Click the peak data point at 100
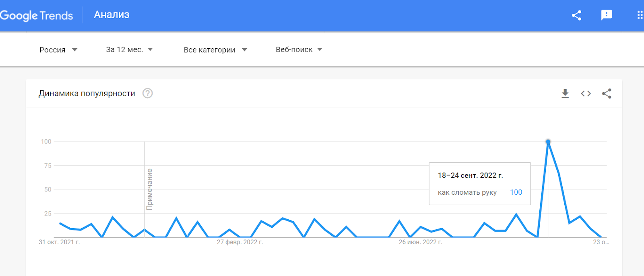This screenshot has height=276, width=644. pyautogui.click(x=548, y=142)
